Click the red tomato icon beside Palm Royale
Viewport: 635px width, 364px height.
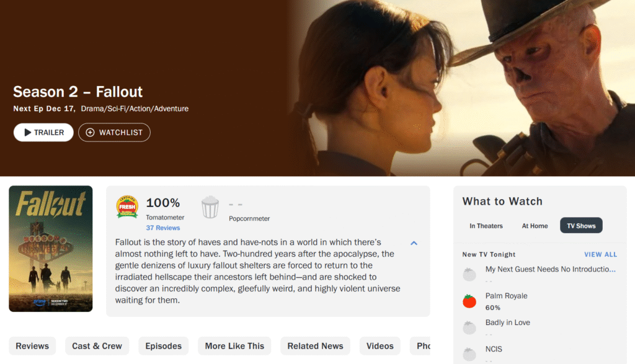(469, 301)
